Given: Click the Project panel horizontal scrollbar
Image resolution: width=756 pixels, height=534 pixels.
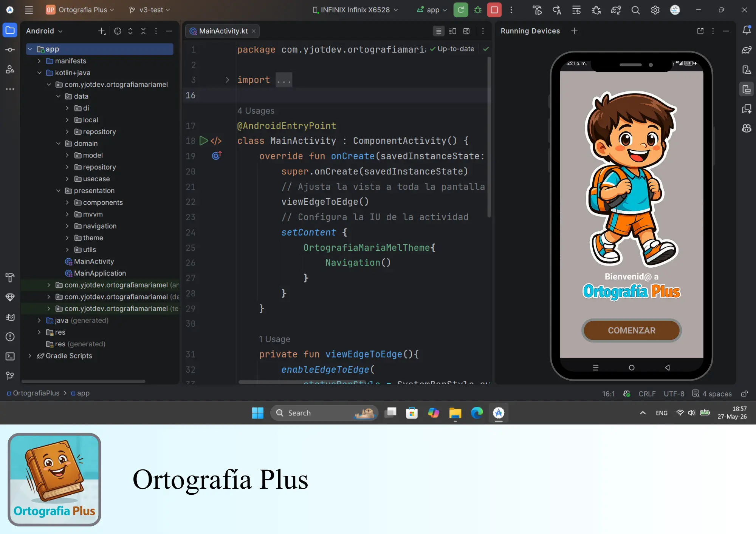Looking at the screenshot, I should pyautogui.click(x=83, y=381).
